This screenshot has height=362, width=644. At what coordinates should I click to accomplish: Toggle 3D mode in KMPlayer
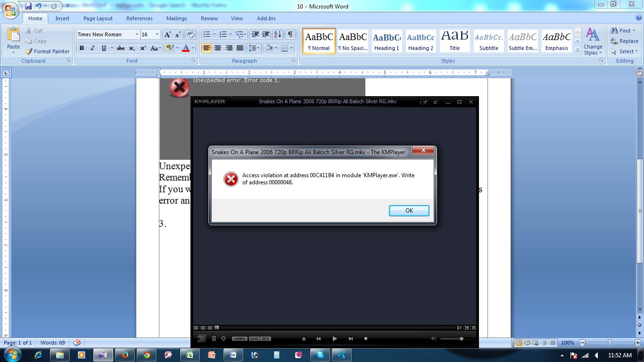[x=201, y=338]
